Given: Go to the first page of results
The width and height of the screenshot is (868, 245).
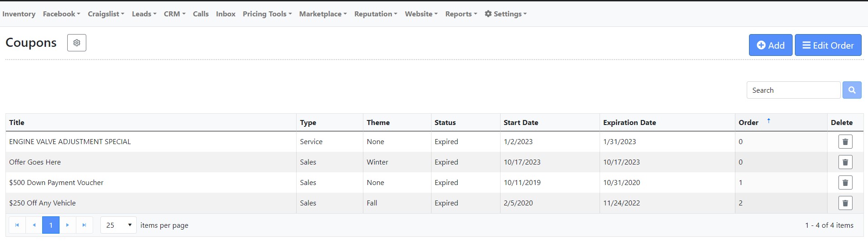Looking at the screenshot, I should 17,225.
